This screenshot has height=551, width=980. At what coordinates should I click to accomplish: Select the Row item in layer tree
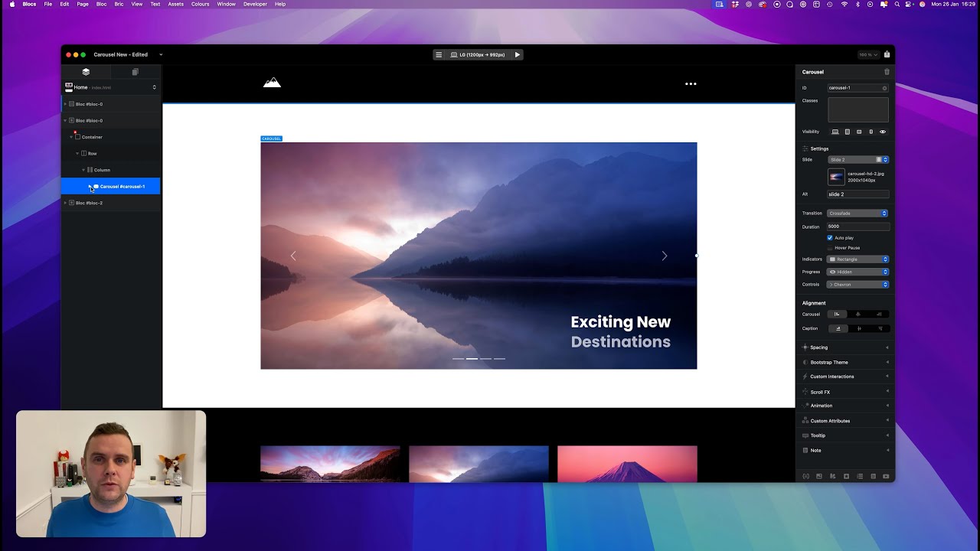[92, 154]
